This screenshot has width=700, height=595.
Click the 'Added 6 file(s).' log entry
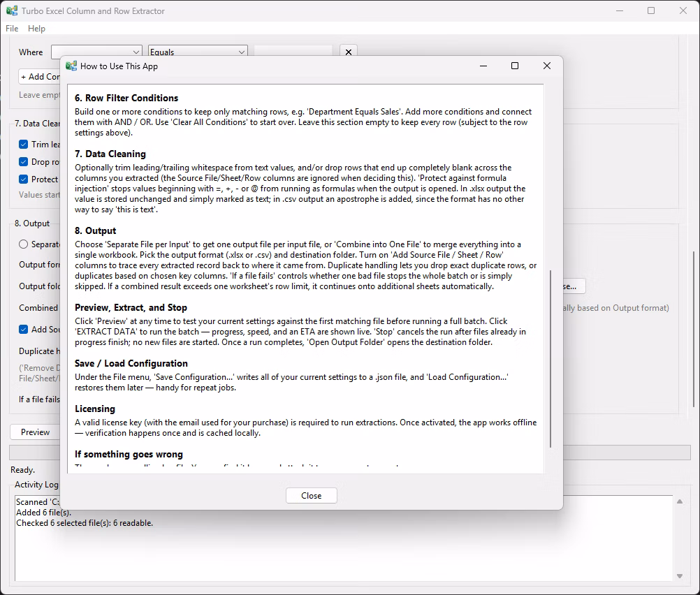[x=43, y=513]
